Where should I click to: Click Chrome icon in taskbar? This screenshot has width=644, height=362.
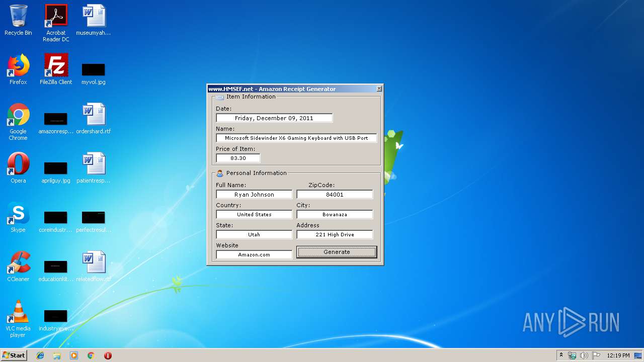[91, 355]
